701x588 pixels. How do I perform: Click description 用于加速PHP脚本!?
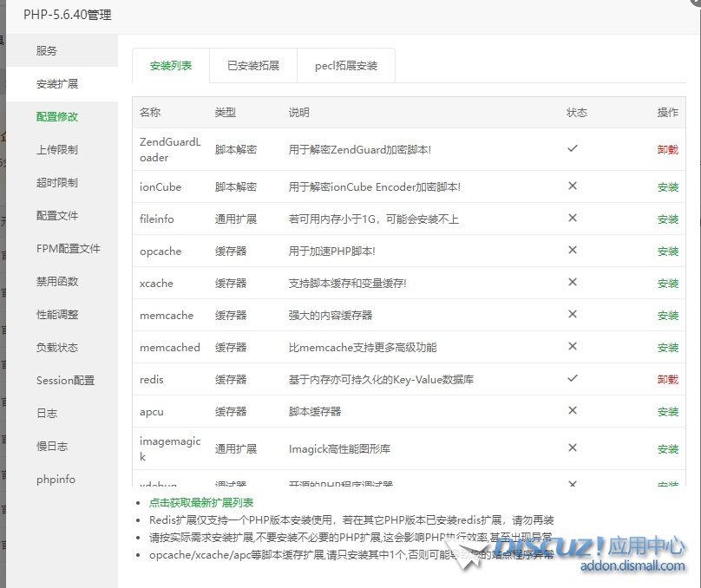(331, 252)
